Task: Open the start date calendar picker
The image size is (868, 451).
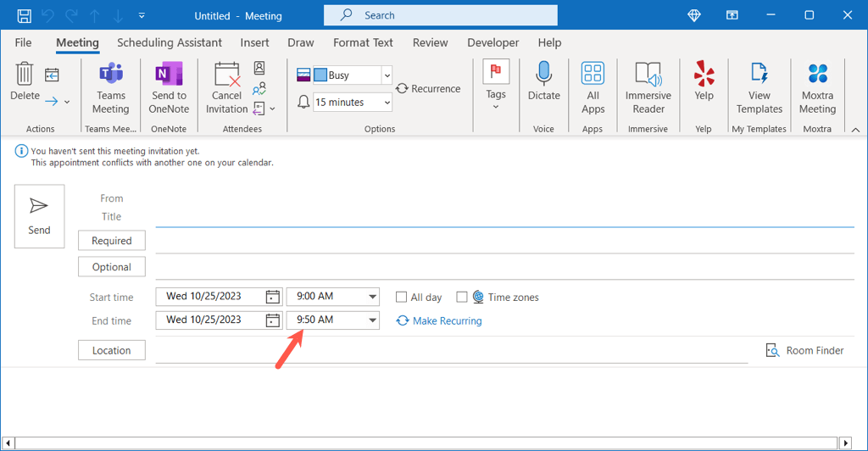Action: click(x=272, y=297)
